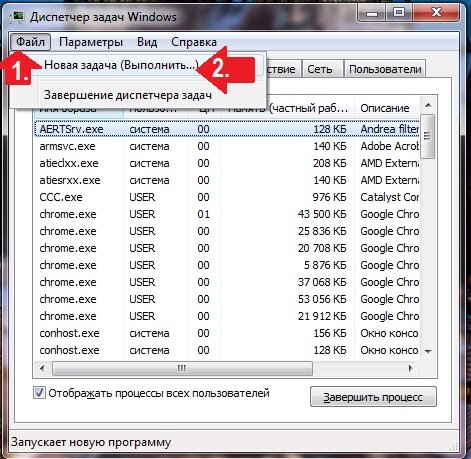Click the horizontal scrollbar right arrow
Image resolution: width=471 pixels, height=459 pixels.
coord(411,368)
